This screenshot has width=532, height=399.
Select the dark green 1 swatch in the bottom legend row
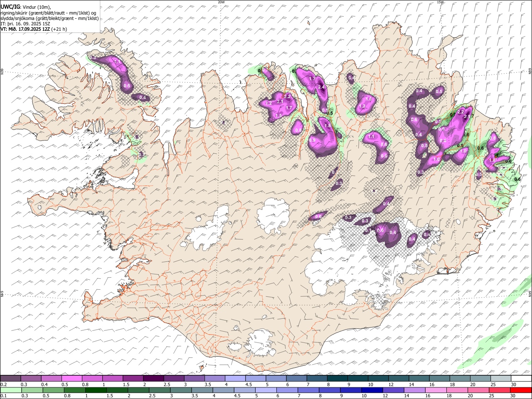(96, 390)
